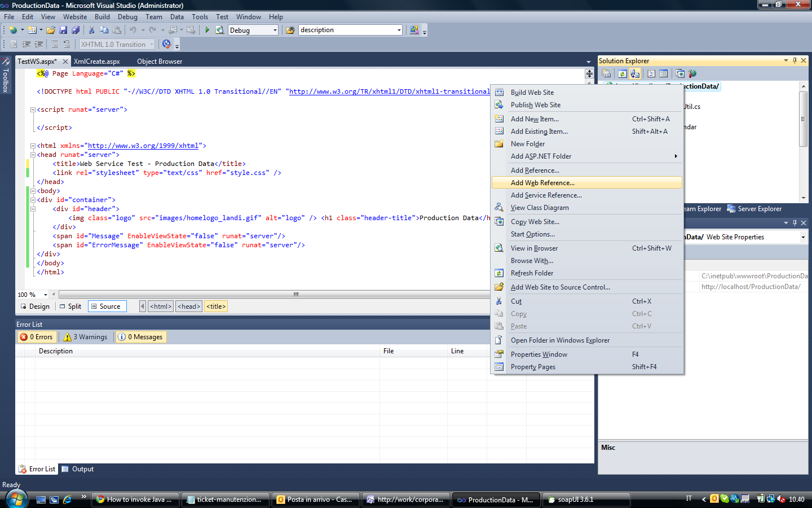Click the Paste clipboard icon in the main toolbar
812x508 pixels.
click(x=117, y=30)
